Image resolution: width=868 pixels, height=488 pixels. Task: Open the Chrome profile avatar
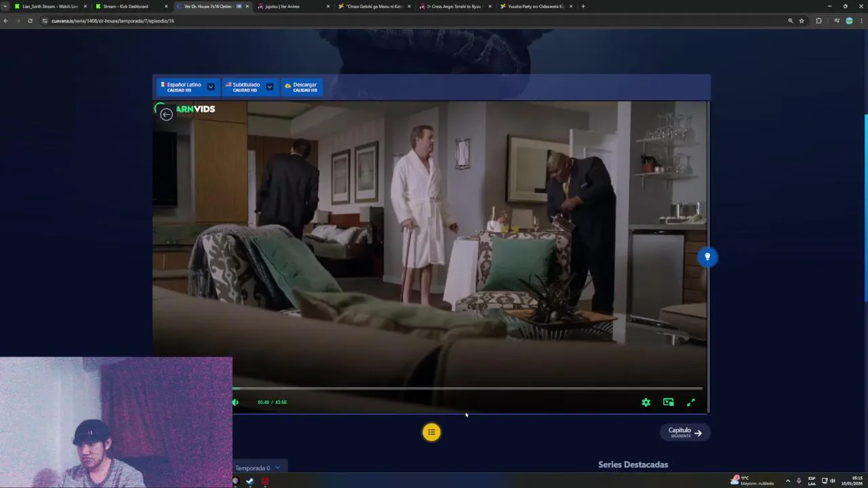point(849,21)
